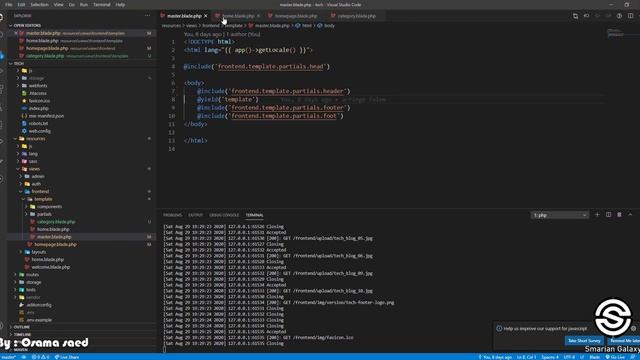
Task: Click Take Short Survey button
Action: (584, 340)
